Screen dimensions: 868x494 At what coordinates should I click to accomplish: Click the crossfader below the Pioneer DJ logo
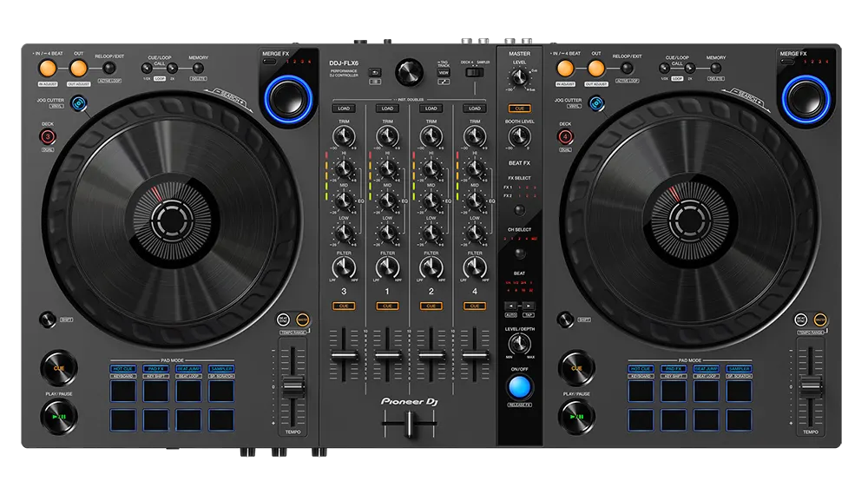pos(410,425)
